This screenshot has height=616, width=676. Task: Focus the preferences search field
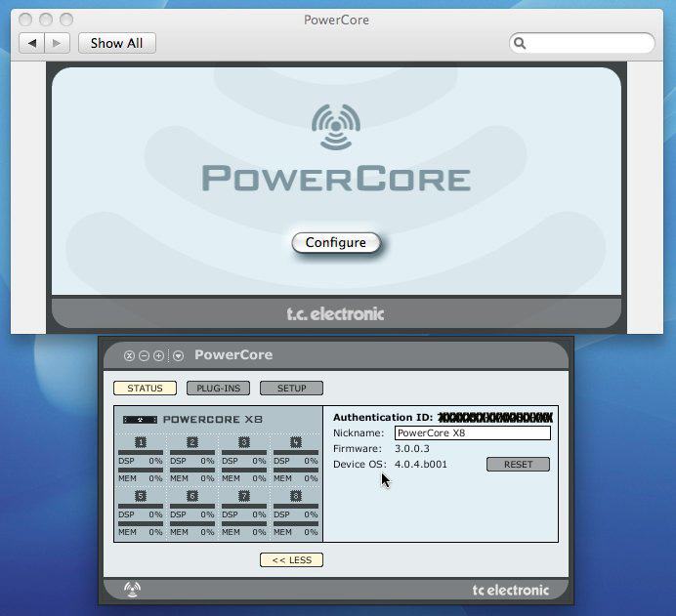coord(581,43)
